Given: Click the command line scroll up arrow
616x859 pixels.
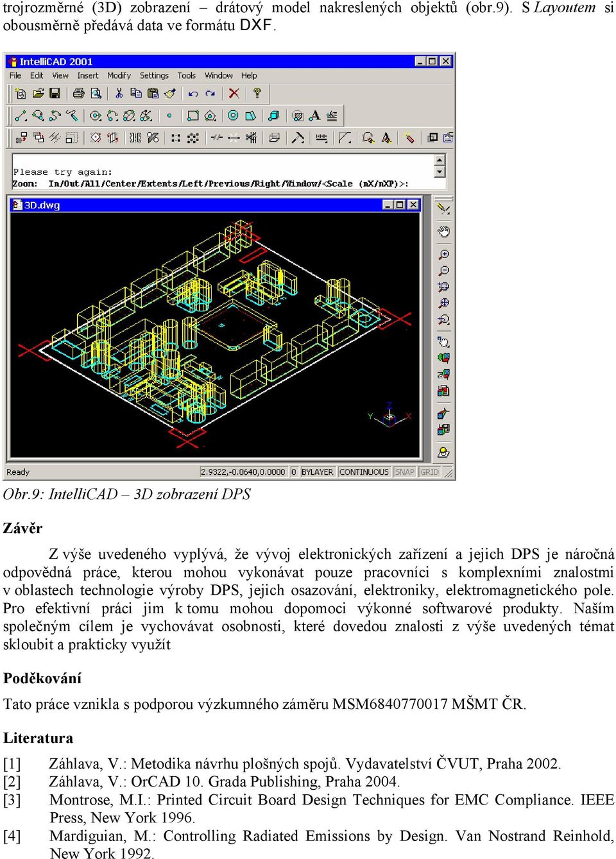Looking at the screenshot, I should click(440, 160).
